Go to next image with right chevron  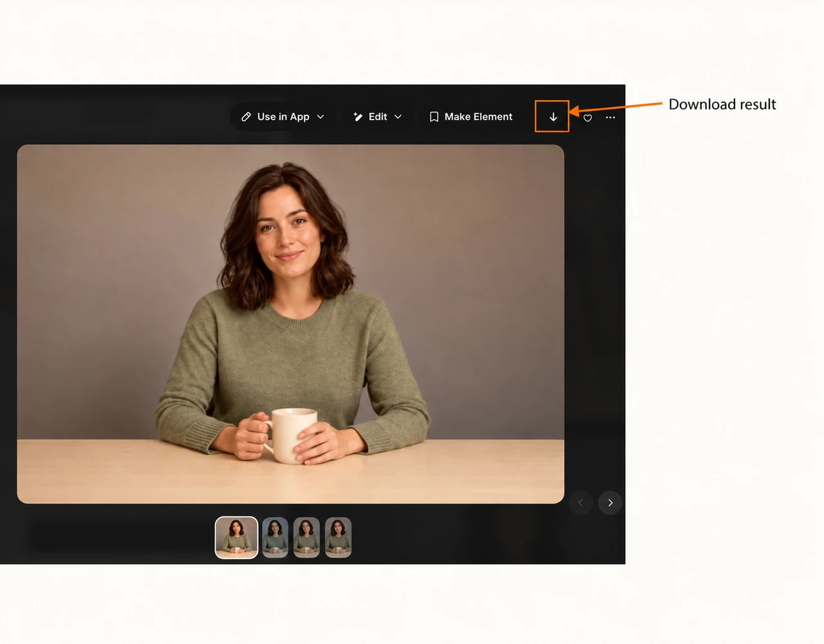[610, 502]
